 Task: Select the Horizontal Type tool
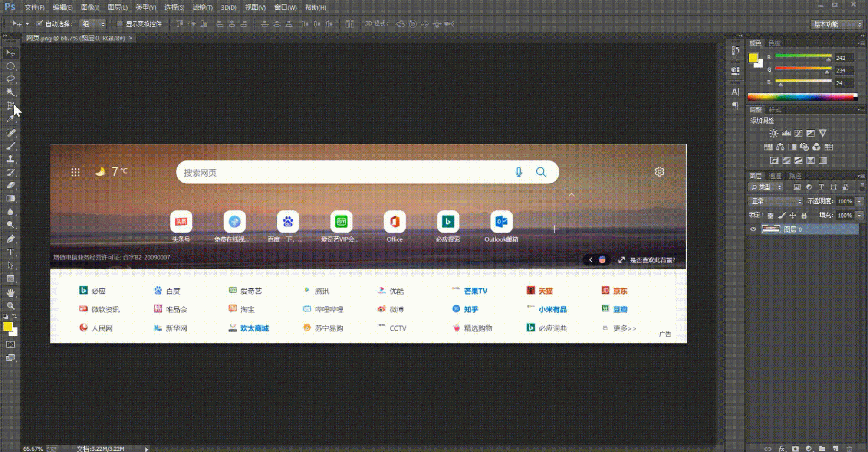coord(10,252)
